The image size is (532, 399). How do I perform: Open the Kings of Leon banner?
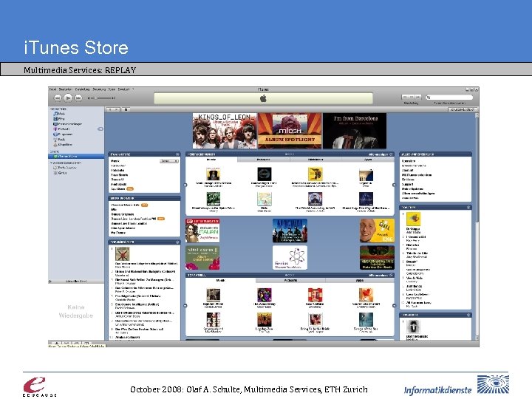click(225, 131)
